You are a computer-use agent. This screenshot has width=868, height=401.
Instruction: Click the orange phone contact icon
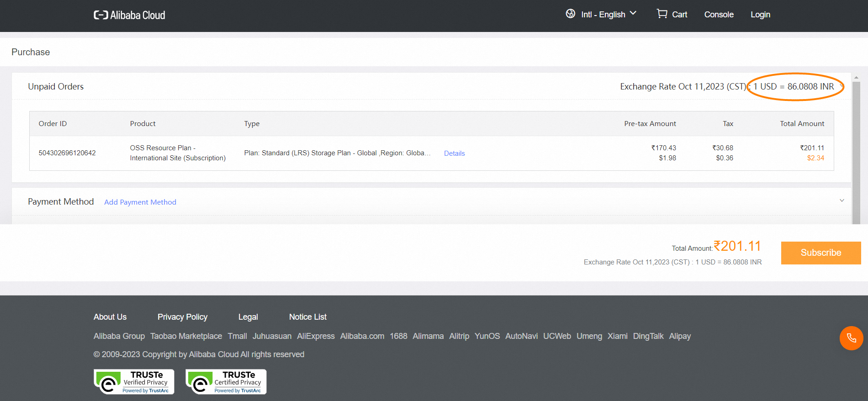[x=851, y=338]
